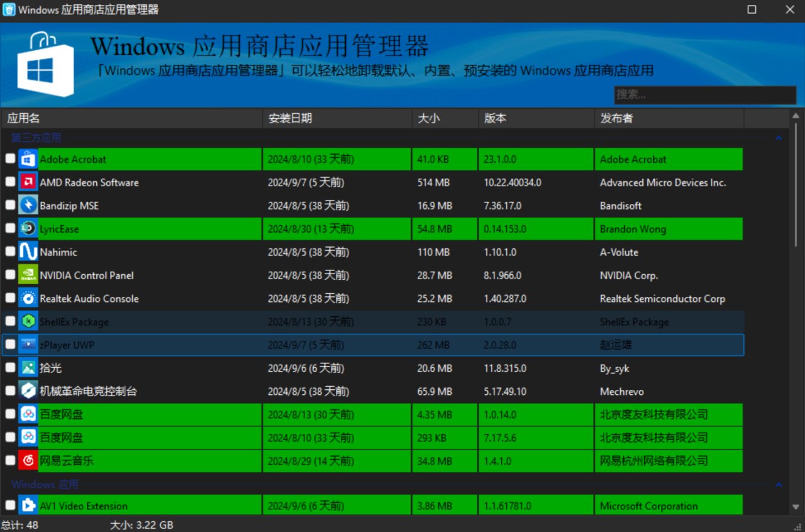Image resolution: width=805 pixels, height=532 pixels.
Task: Check the LyricEase row checkbox
Action: 10,228
